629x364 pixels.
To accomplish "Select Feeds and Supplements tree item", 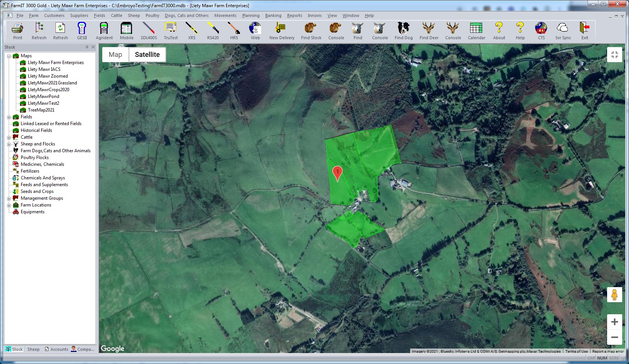I will point(44,185).
